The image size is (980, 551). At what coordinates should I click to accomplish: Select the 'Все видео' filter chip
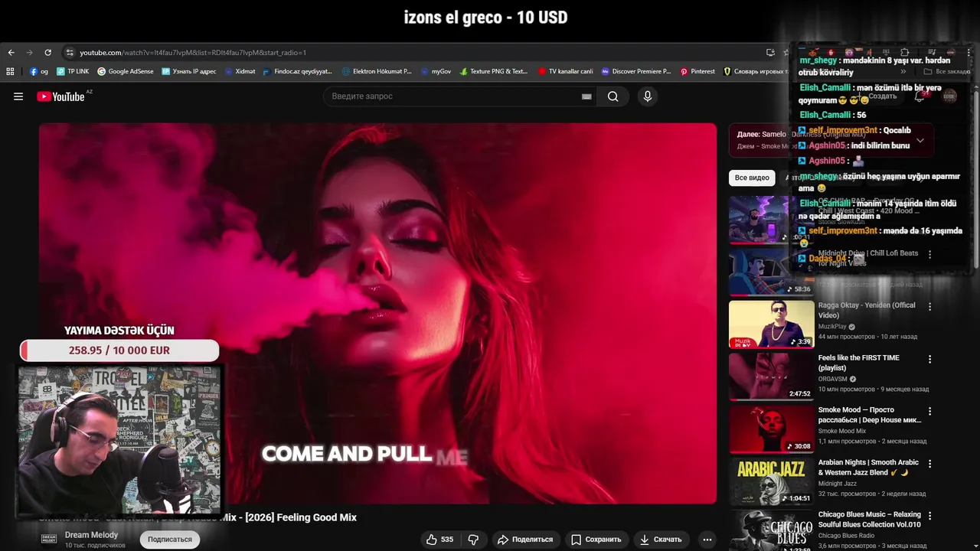click(x=752, y=178)
